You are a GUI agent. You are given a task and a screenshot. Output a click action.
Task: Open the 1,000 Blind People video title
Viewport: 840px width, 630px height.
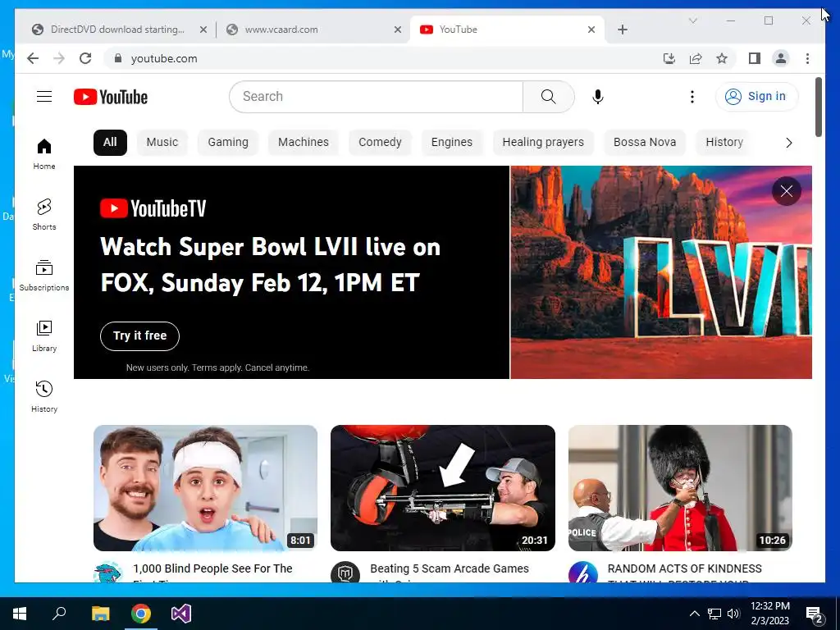pyautogui.click(x=212, y=572)
